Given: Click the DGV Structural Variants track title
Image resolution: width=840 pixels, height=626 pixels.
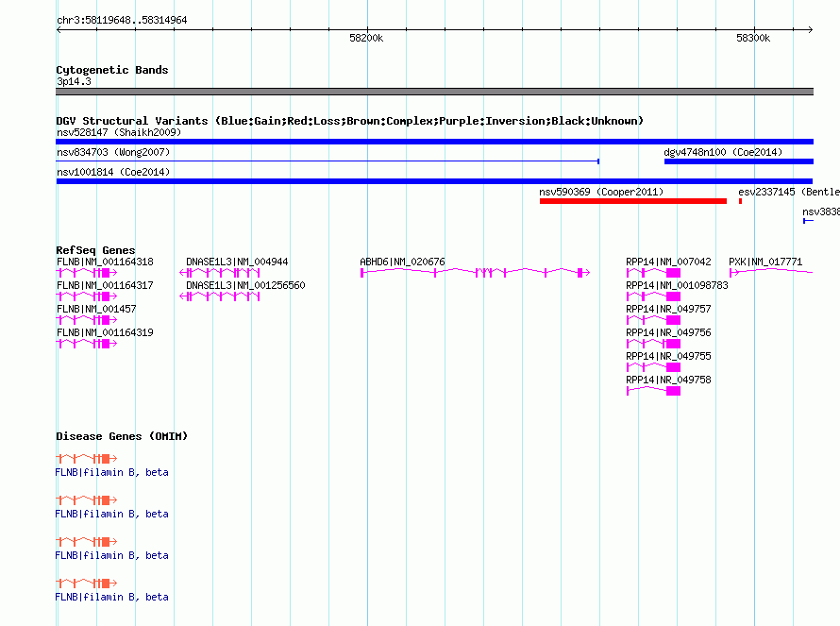Looking at the screenshot, I should [x=349, y=121].
